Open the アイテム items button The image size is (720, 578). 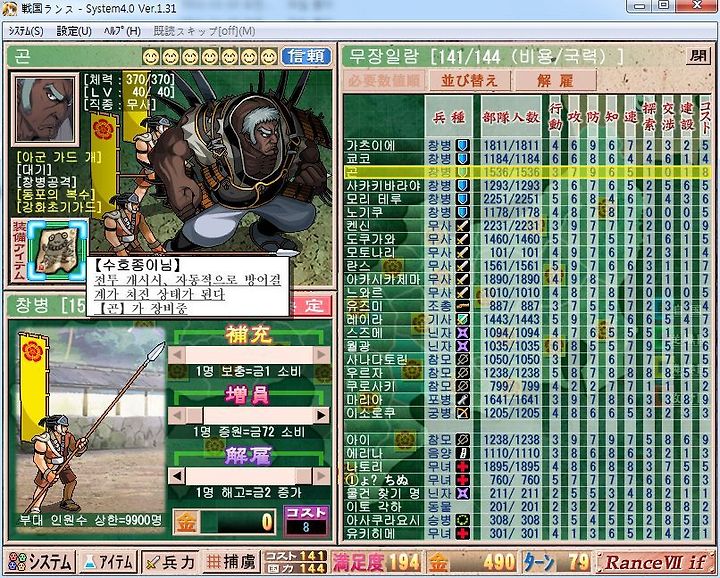[x=108, y=562]
